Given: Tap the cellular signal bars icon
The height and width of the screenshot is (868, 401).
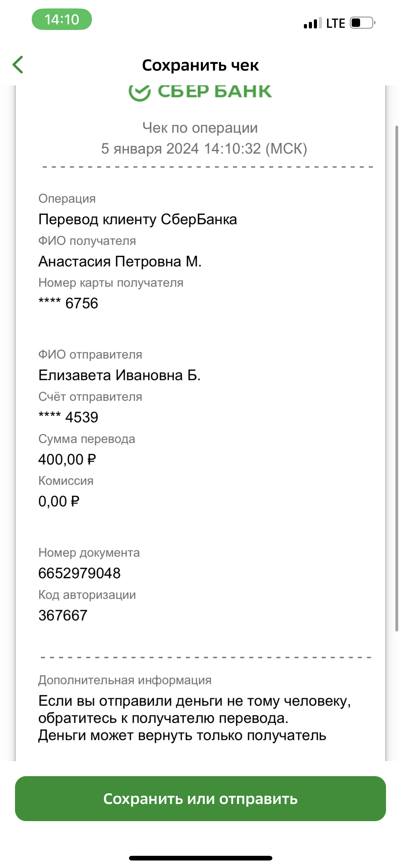Looking at the screenshot, I should pos(313,23).
